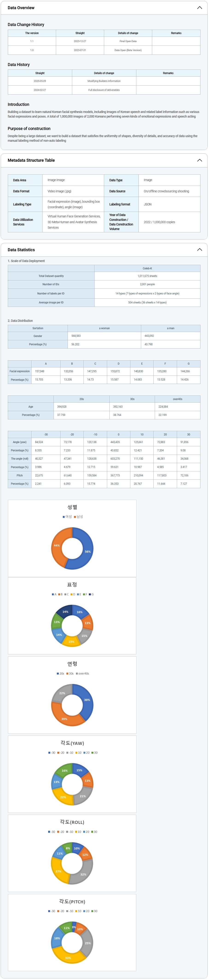Click the 각도(YAW) chart title

pyautogui.click(x=72, y=743)
